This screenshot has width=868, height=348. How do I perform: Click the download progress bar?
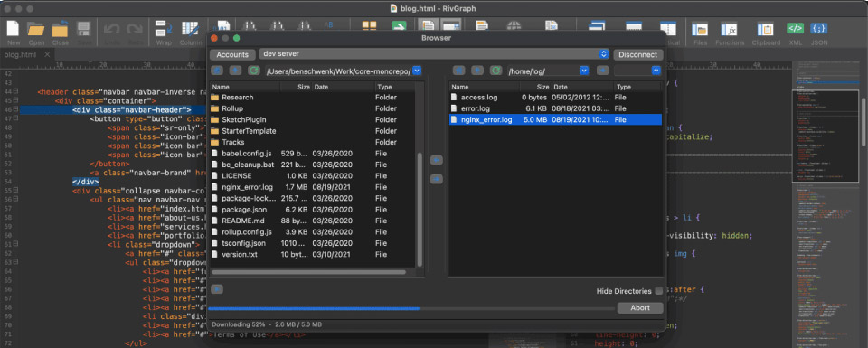pyautogui.click(x=412, y=309)
